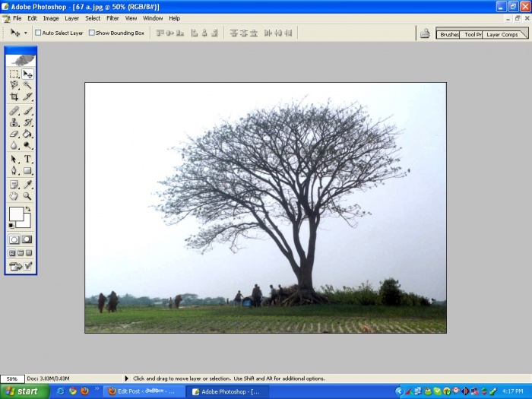Select the Eyedropper tool

pos(27,185)
